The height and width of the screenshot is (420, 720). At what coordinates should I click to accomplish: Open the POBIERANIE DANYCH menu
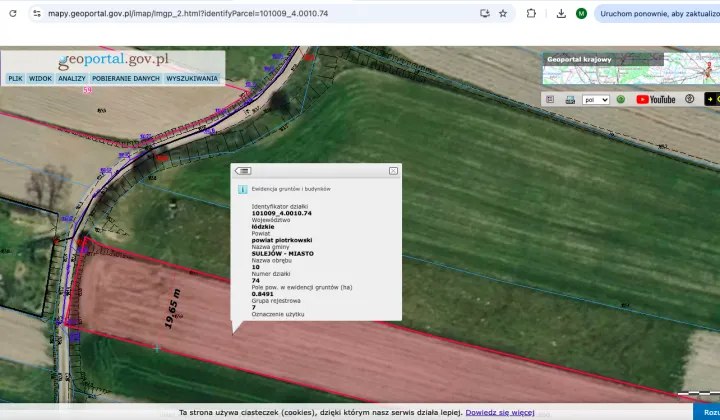pos(126,78)
